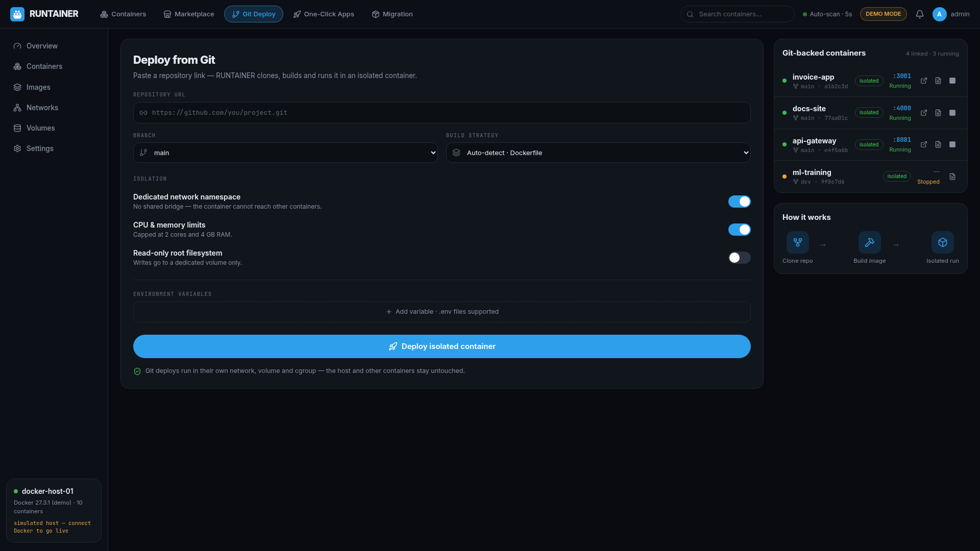The image size is (980, 551).
Task: Open Networks in the sidebar
Action: 54,108
